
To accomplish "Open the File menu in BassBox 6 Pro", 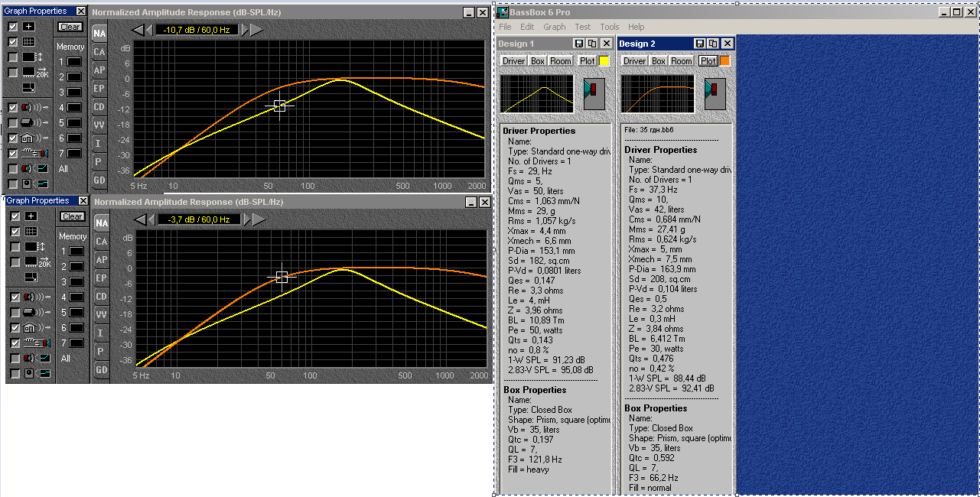I will click(x=505, y=27).
